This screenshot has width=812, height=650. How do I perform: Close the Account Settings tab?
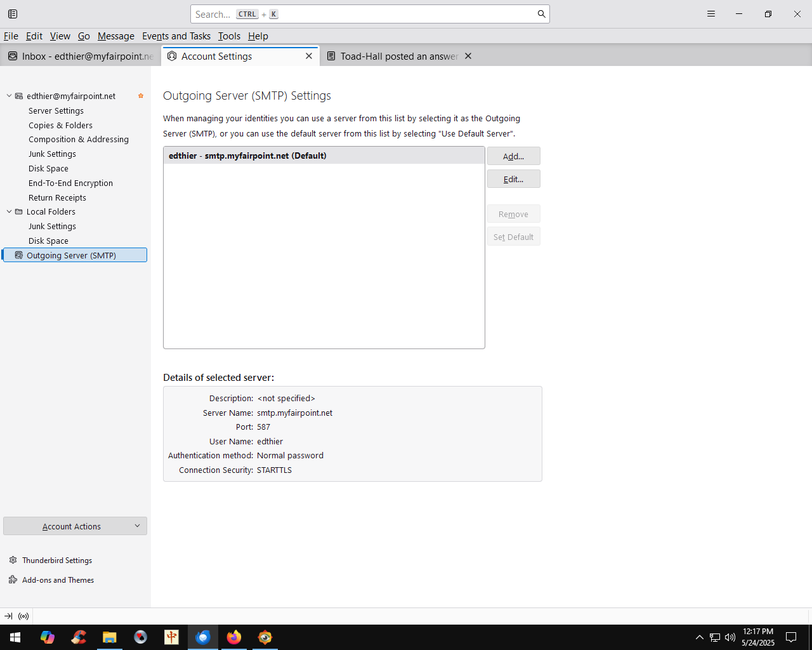click(x=309, y=56)
